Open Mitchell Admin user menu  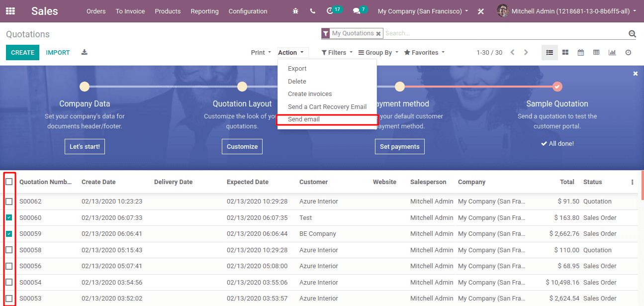pos(567,11)
